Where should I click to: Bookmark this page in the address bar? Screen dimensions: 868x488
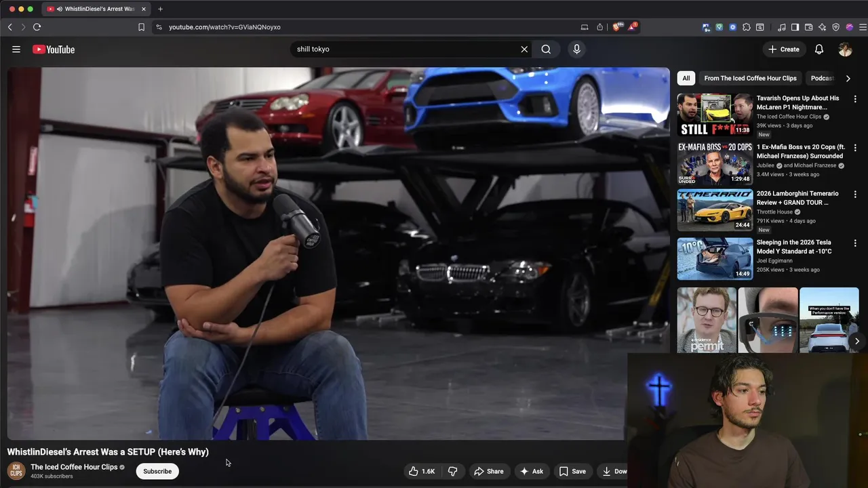(x=141, y=27)
